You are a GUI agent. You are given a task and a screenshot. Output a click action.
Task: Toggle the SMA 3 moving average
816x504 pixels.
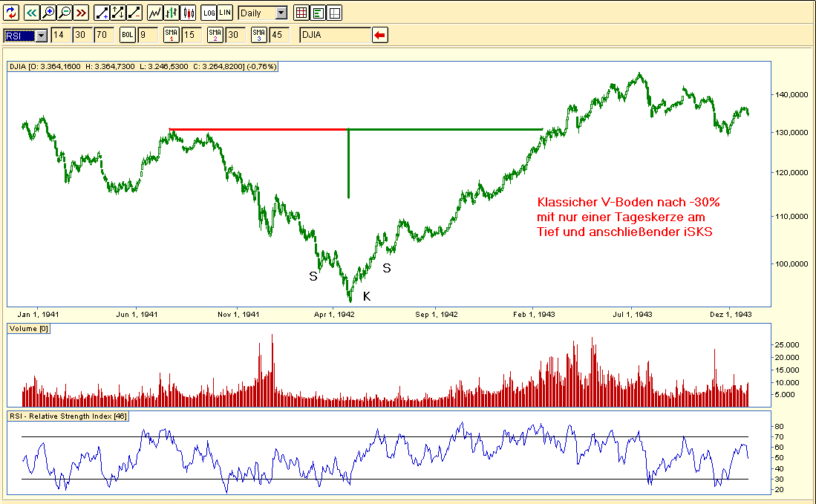258,35
